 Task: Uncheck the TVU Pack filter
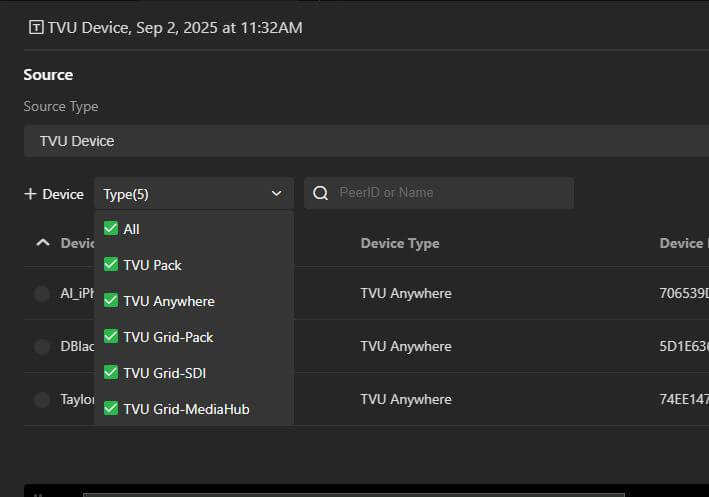111,265
